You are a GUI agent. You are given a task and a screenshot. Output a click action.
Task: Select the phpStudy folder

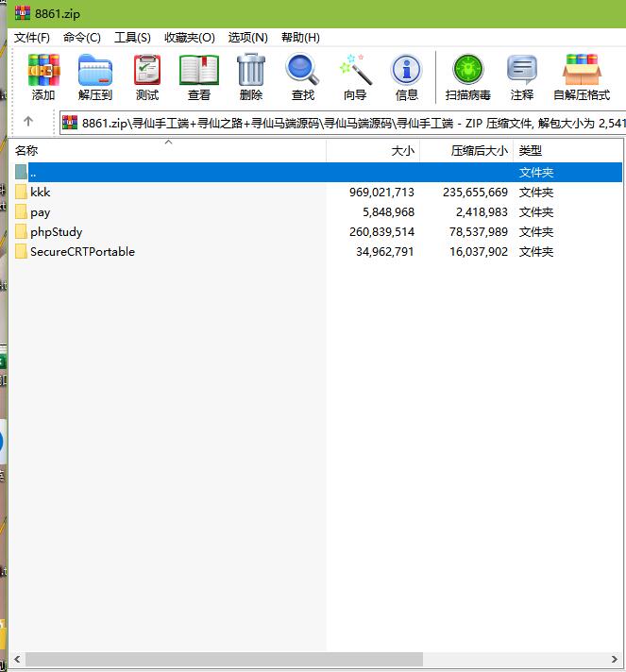[x=56, y=232]
